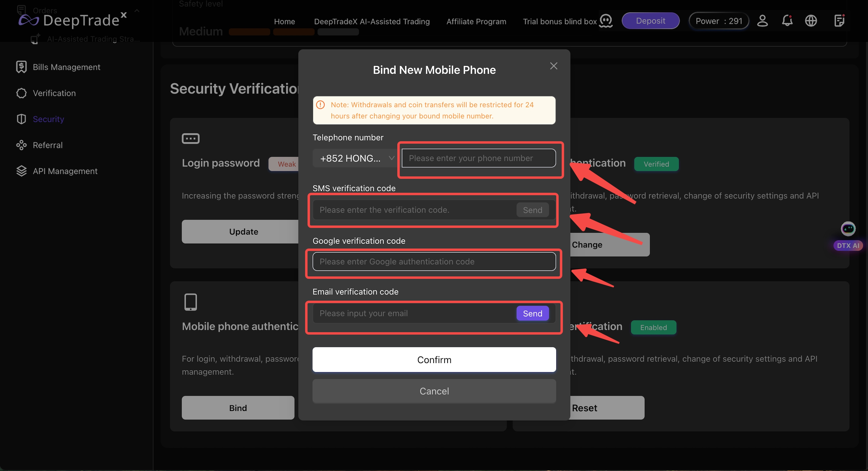
Task: Click the Power : 291 badge
Action: 719,21
